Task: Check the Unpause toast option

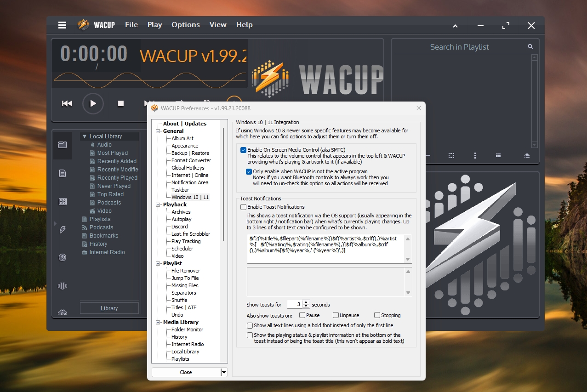Action: (336, 315)
